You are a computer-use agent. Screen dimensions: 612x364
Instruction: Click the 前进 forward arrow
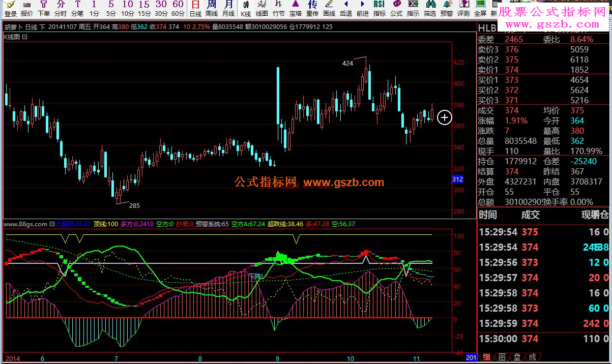point(363,9)
